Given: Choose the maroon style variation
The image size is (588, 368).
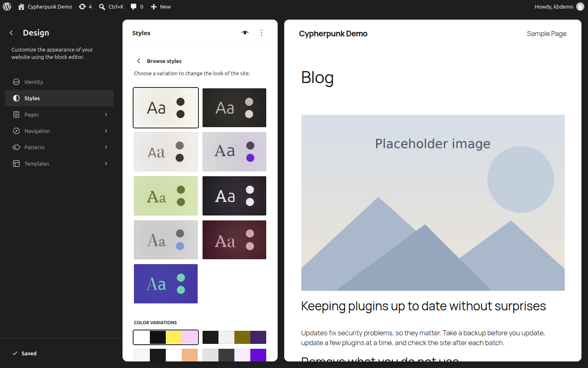Looking at the screenshot, I should click(234, 240).
